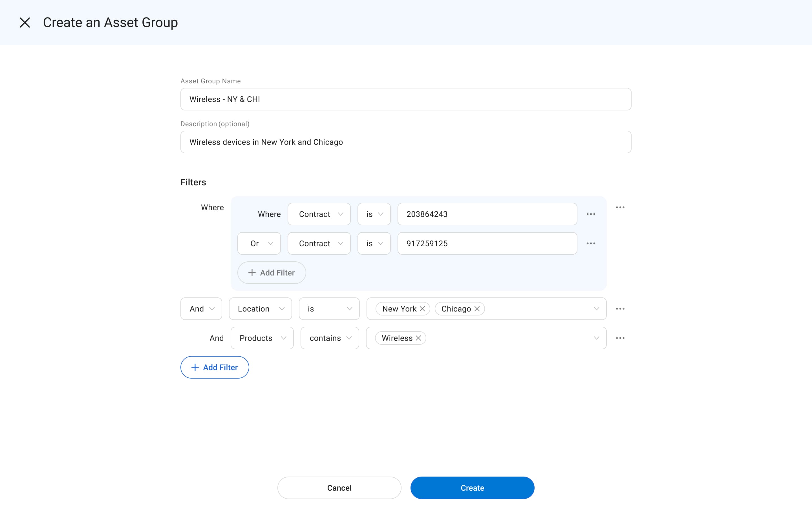Image resolution: width=812 pixels, height=507 pixels.
Task: Open options menu for the Location filter row
Action: click(x=620, y=308)
